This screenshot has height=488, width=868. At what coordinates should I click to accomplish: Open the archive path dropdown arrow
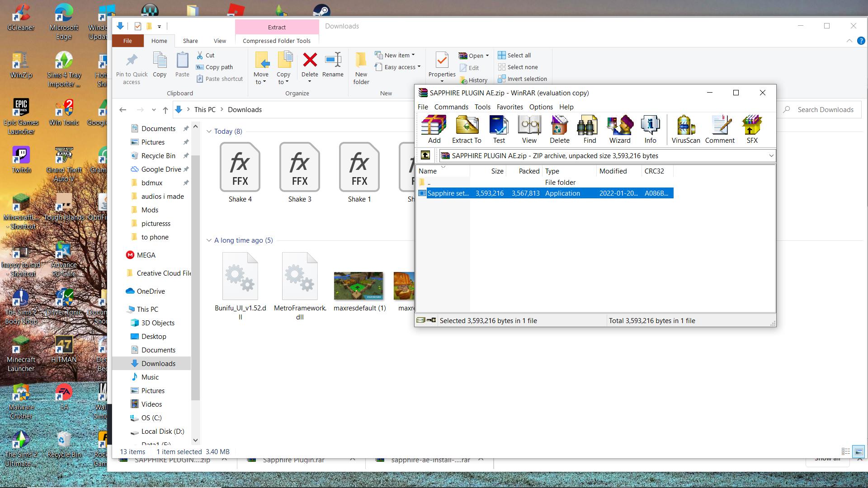pyautogui.click(x=771, y=155)
